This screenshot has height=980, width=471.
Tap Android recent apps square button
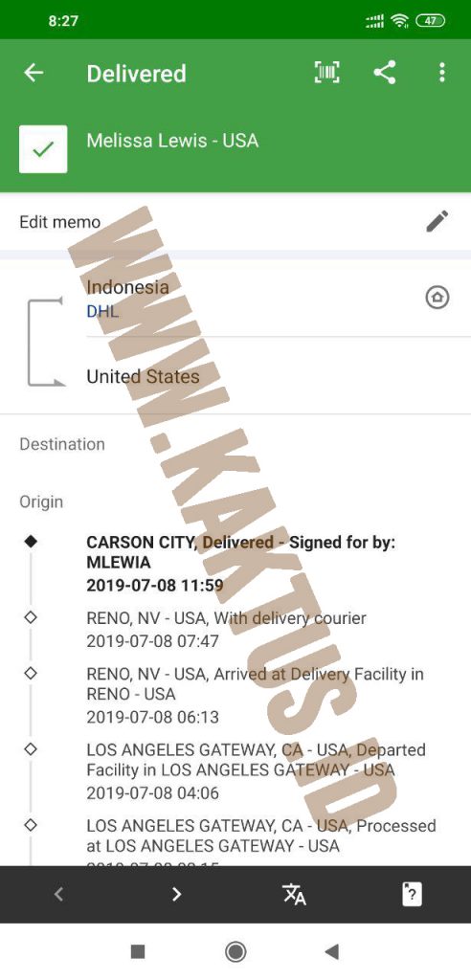[138, 952]
